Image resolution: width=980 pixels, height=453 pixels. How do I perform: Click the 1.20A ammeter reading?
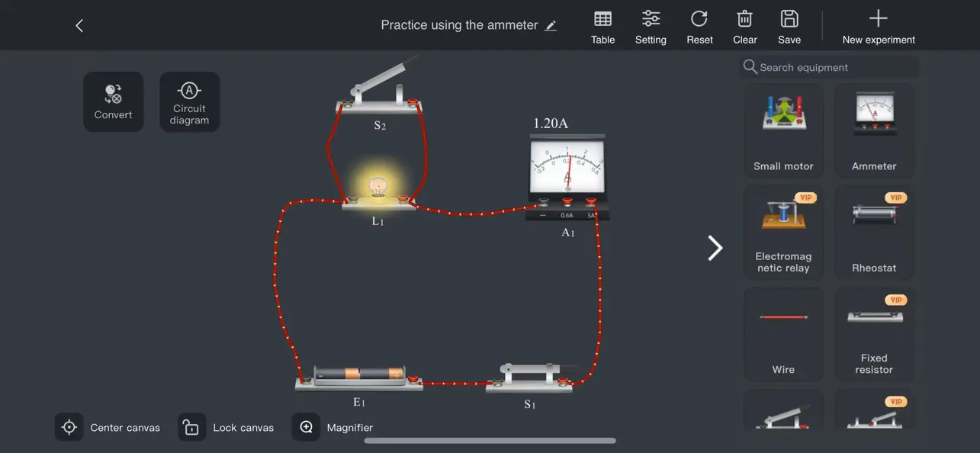pyautogui.click(x=551, y=123)
